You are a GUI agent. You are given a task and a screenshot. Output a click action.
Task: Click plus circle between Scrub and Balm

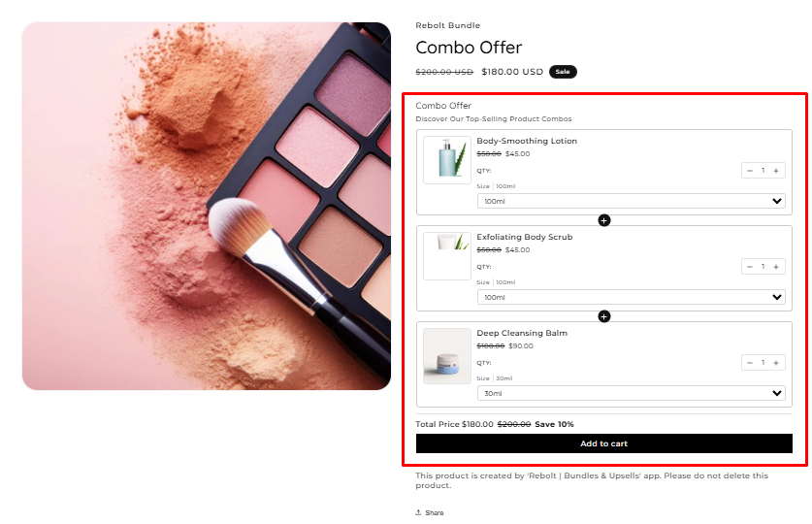603,316
